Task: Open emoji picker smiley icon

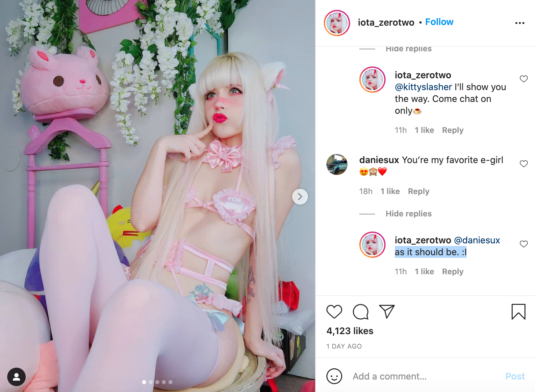Action: (334, 376)
